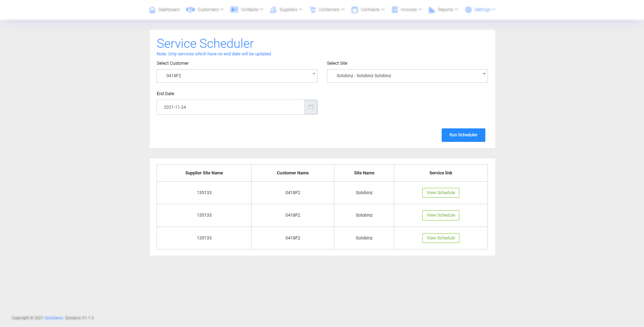The width and height of the screenshot is (644, 327).
Task: Expand the Settings menu chevron
Action: pyautogui.click(x=494, y=9)
